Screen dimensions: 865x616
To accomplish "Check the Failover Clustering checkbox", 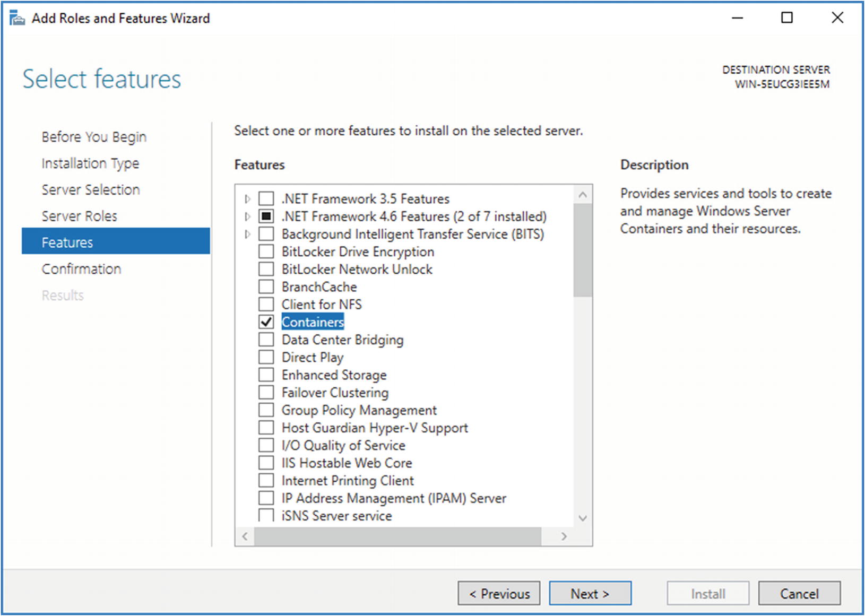I will (266, 393).
